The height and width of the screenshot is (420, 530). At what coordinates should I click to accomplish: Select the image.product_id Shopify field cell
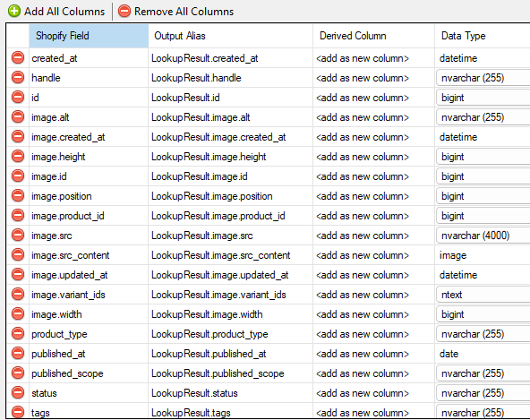click(89, 216)
